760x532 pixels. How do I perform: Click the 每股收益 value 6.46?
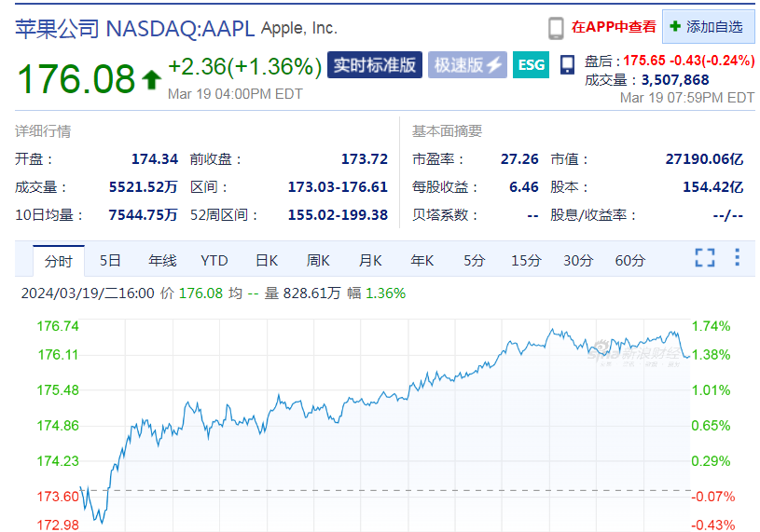pyautogui.click(x=524, y=187)
